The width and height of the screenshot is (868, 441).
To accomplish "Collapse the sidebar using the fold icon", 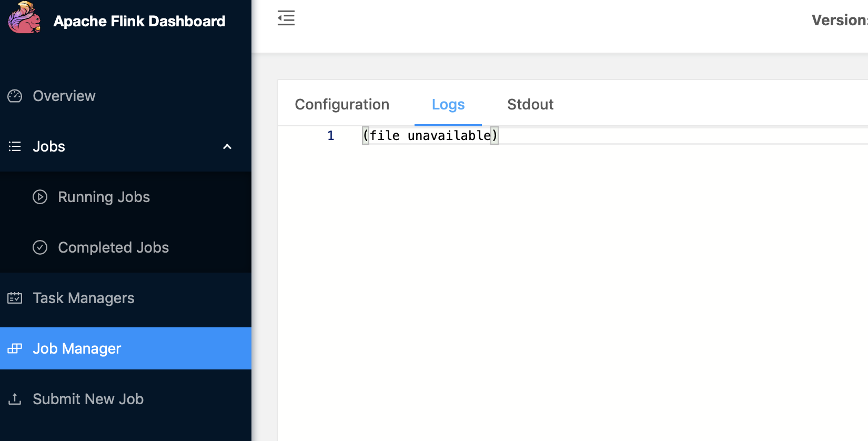I will point(286,18).
